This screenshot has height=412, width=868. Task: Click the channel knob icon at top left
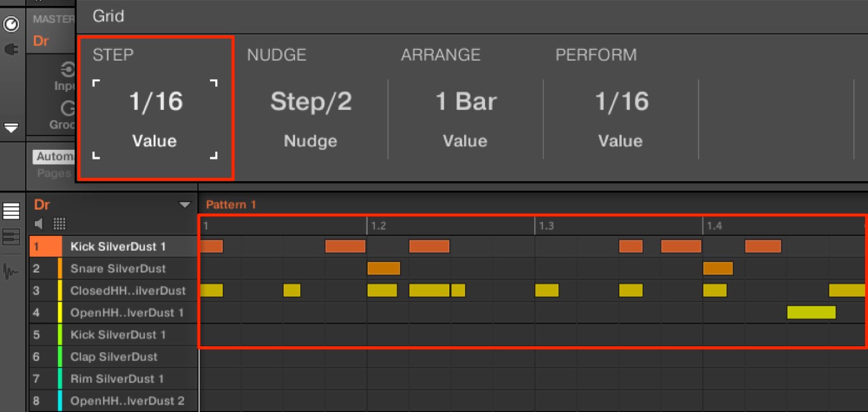(x=11, y=25)
